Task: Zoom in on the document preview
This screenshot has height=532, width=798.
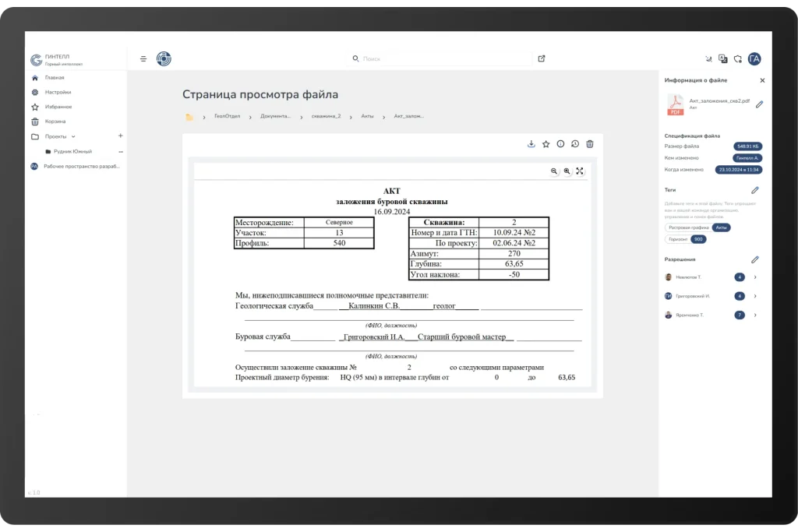Action: [567, 171]
